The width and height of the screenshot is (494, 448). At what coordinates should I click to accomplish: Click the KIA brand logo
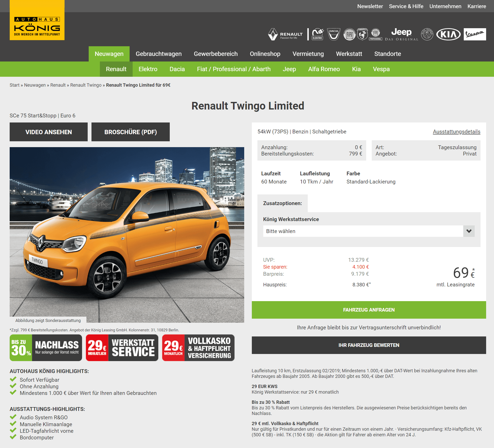click(x=449, y=34)
